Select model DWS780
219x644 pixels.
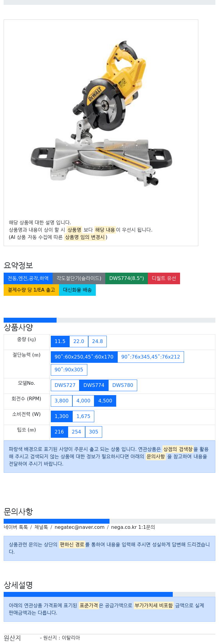123,385
